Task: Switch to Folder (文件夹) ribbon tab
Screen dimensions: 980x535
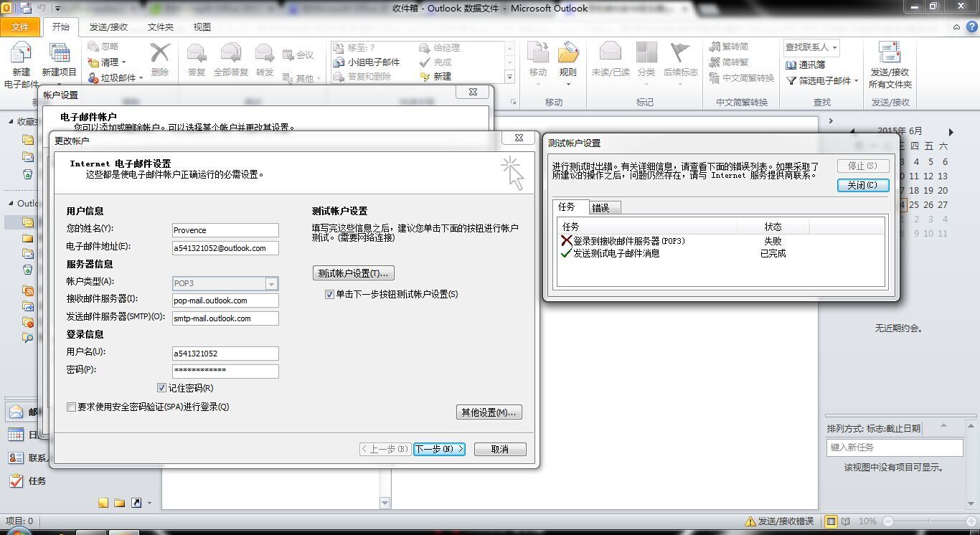Action: [161, 27]
